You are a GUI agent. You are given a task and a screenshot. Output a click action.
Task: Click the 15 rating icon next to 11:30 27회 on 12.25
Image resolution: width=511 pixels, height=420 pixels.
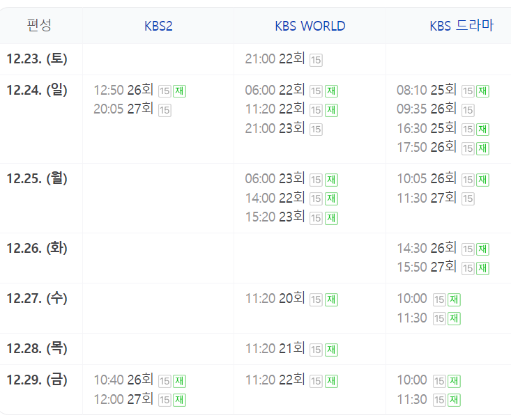click(468, 199)
